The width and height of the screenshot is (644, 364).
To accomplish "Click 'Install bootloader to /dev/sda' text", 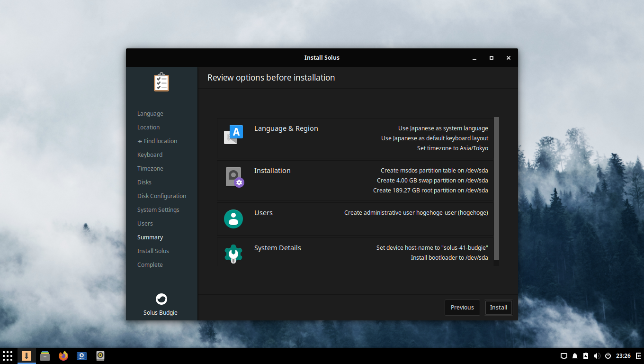I will pos(449,258).
